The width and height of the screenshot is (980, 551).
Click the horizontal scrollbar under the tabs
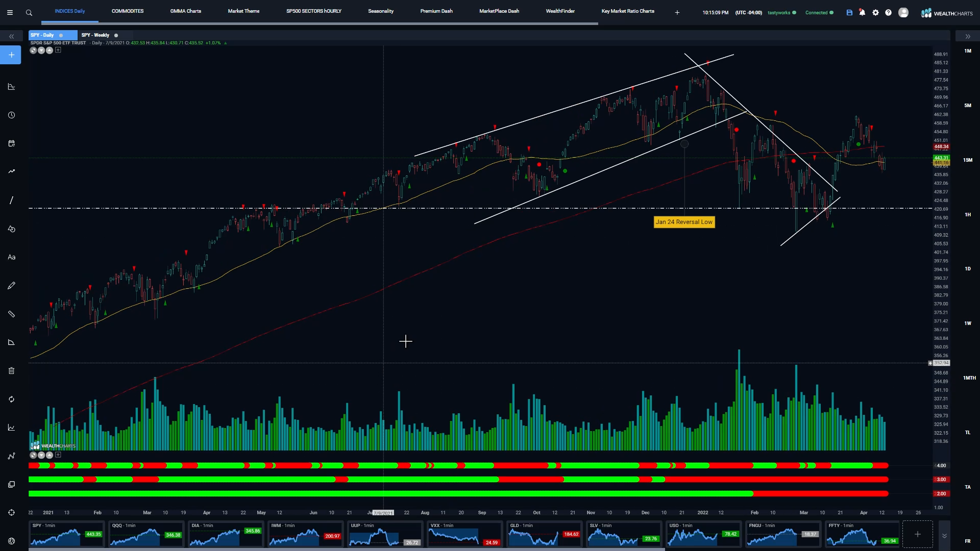[320, 23]
